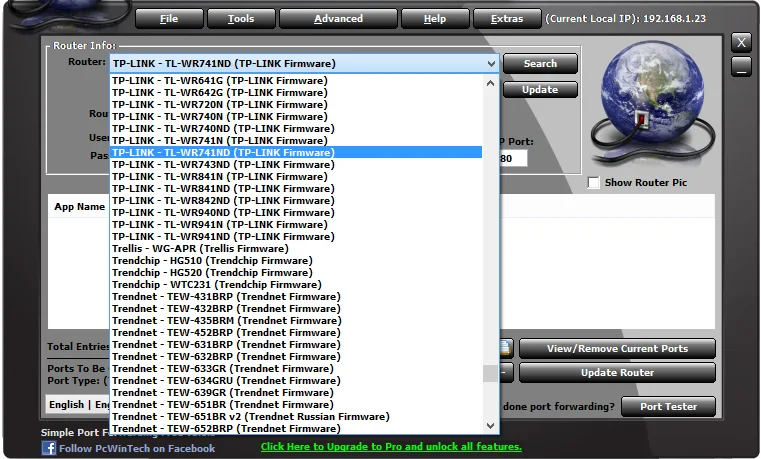The image size is (761, 459).
Task: Select Trendchip - HG510 entry
Action: coord(296,261)
